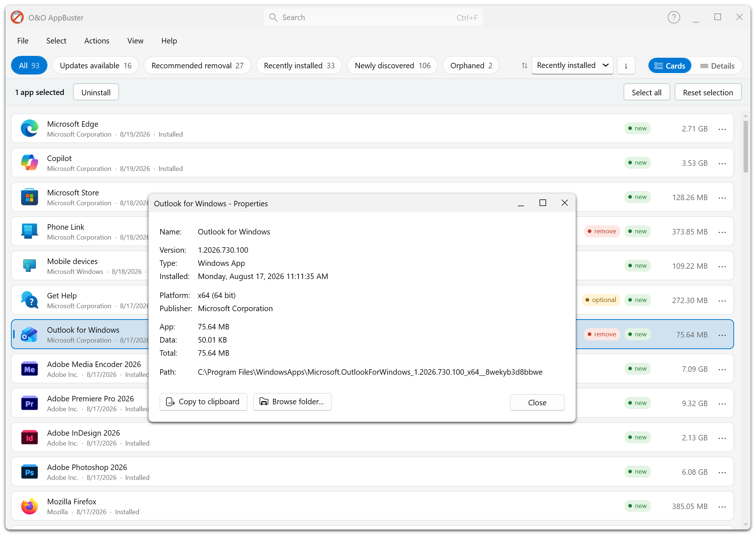
Task: Click Browse folder button
Action: pyautogui.click(x=292, y=402)
